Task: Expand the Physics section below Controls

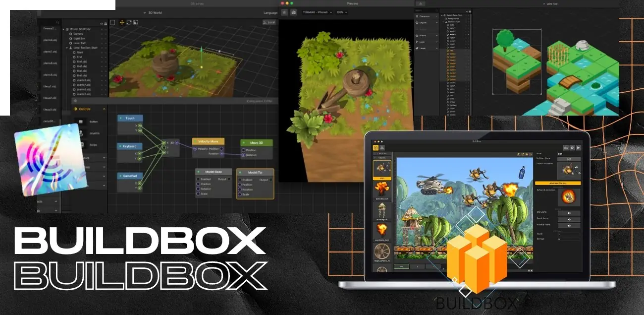Action: [104, 158]
